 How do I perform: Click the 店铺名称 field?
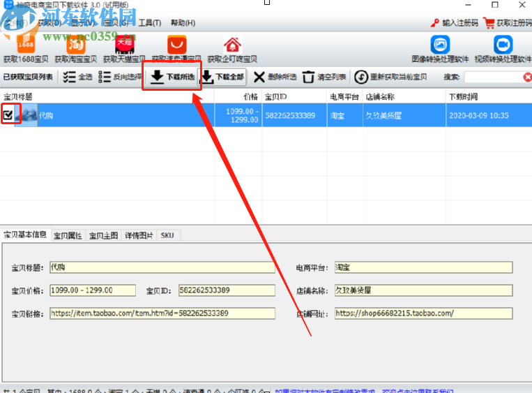[x=423, y=290]
